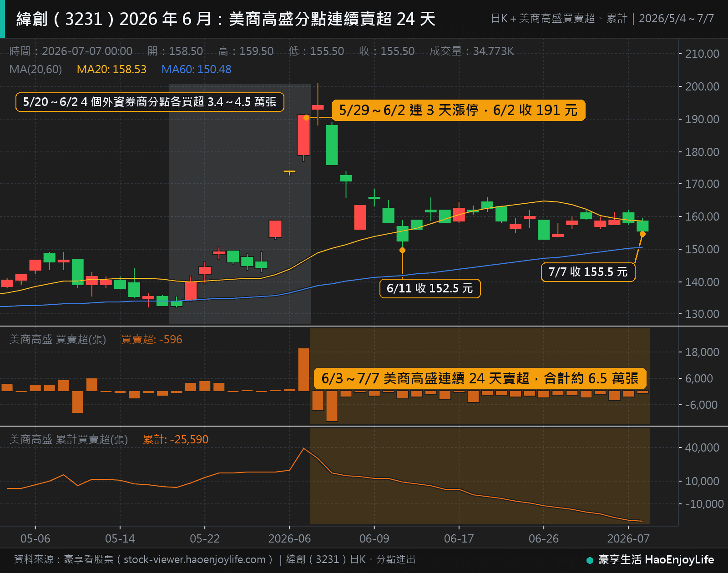Click the 06-09 date axis label
Viewport: 728px width, 573px height.
click(x=374, y=538)
